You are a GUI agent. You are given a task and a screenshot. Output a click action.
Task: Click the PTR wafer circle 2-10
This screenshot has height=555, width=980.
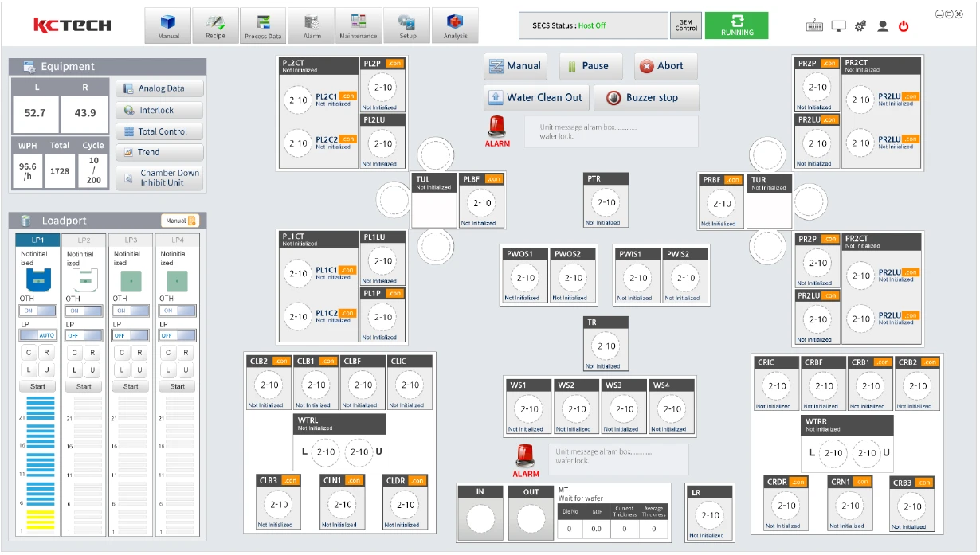click(606, 202)
